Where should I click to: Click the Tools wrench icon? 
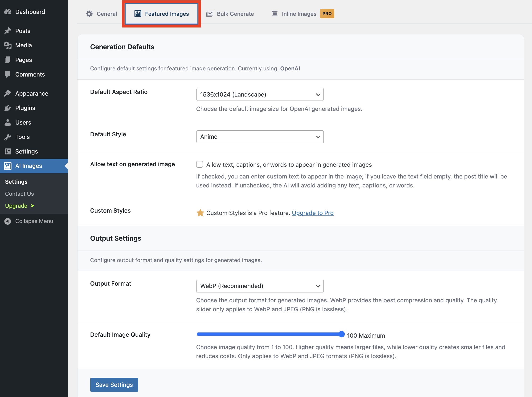coord(8,137)
